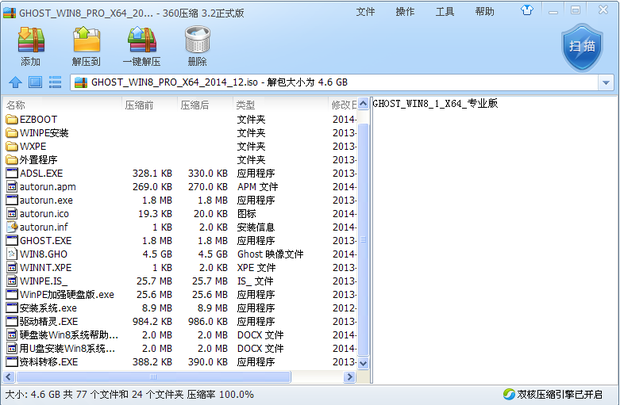Go up one folder level with the blue arrow

tap(15, 82)
